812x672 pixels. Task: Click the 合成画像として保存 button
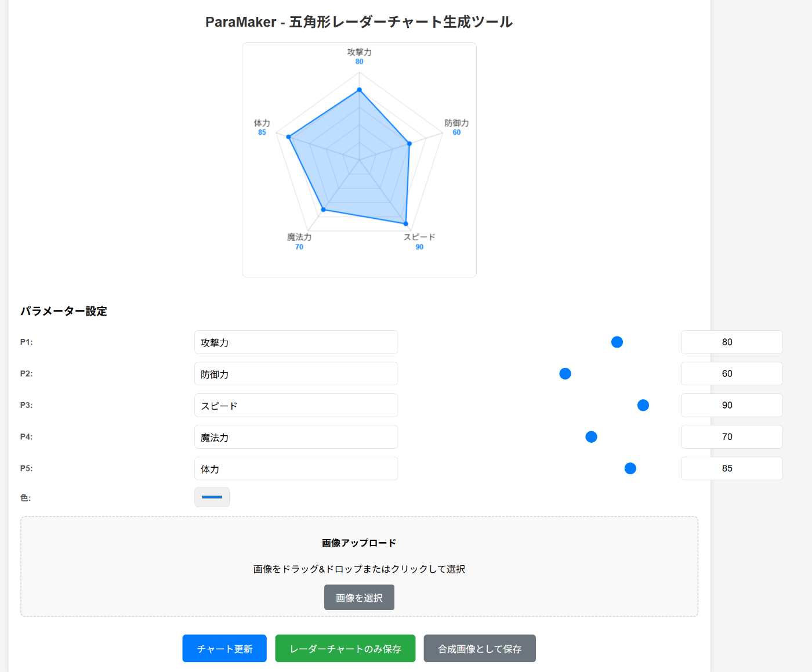click(x=480, y=649)
